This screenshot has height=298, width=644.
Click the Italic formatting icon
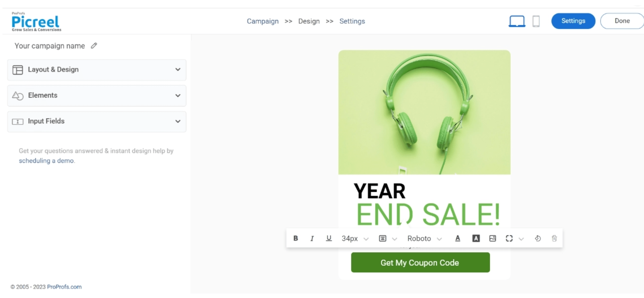click(x=311, y=238)
